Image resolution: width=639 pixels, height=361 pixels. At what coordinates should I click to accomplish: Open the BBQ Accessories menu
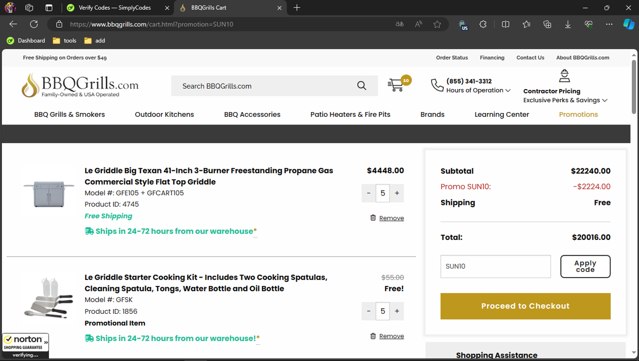tap(252, 114)
